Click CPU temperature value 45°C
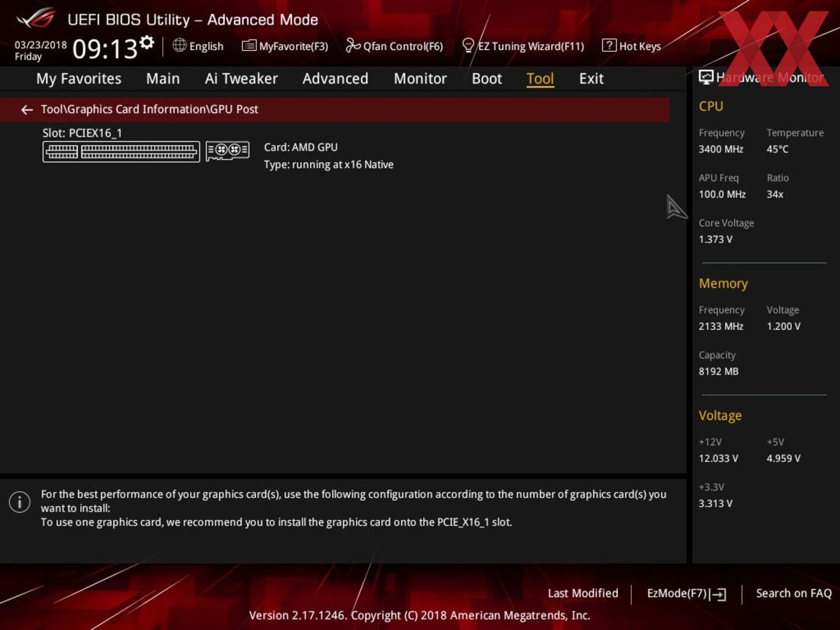Viewport: 840px width, 630px height. click(x=778, y=149)
